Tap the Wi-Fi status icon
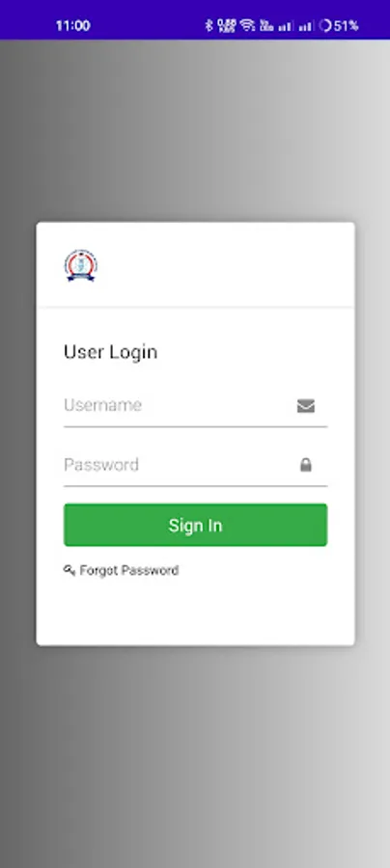The image size is (390, 868). (248, 25)
